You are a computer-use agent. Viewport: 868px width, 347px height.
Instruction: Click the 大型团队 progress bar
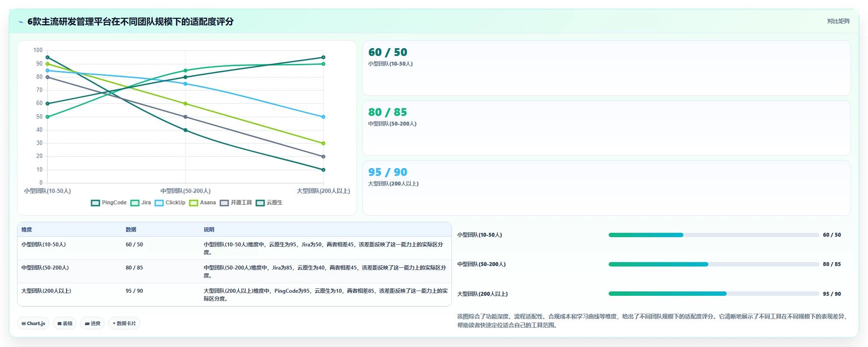click(x=714, y=294)
